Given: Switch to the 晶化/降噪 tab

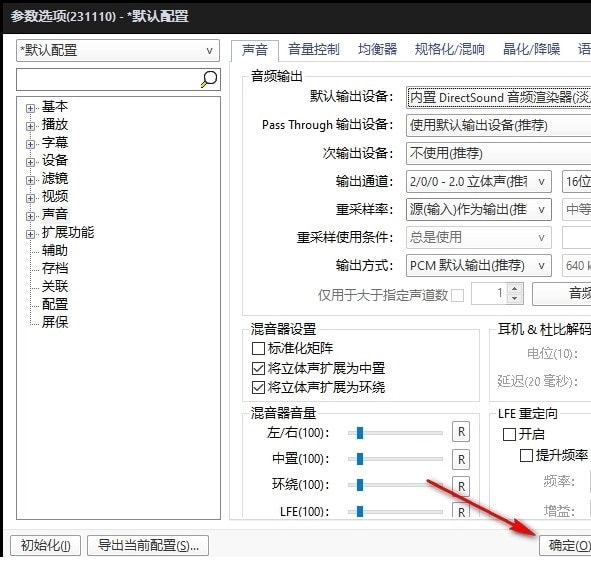Looking at the screenshot, I should (531, 49).
